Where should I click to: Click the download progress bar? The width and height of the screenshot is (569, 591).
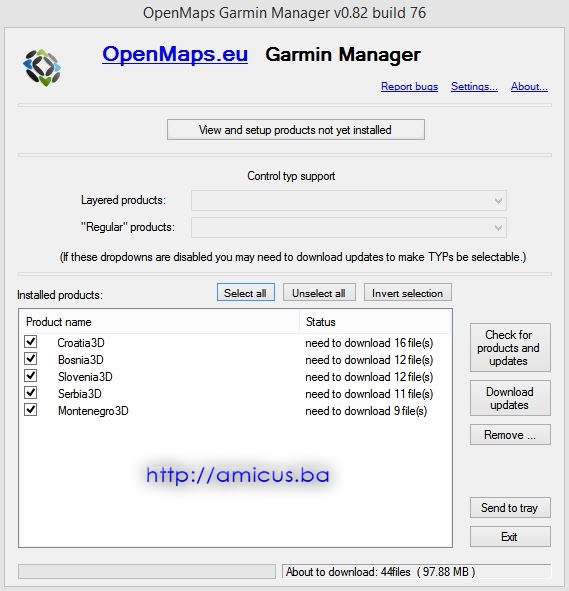(x=147, y=571)
